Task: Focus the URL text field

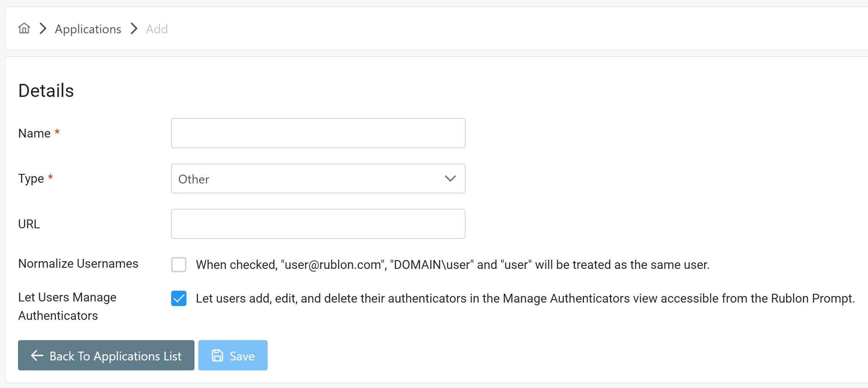Action: pos(318,224)
